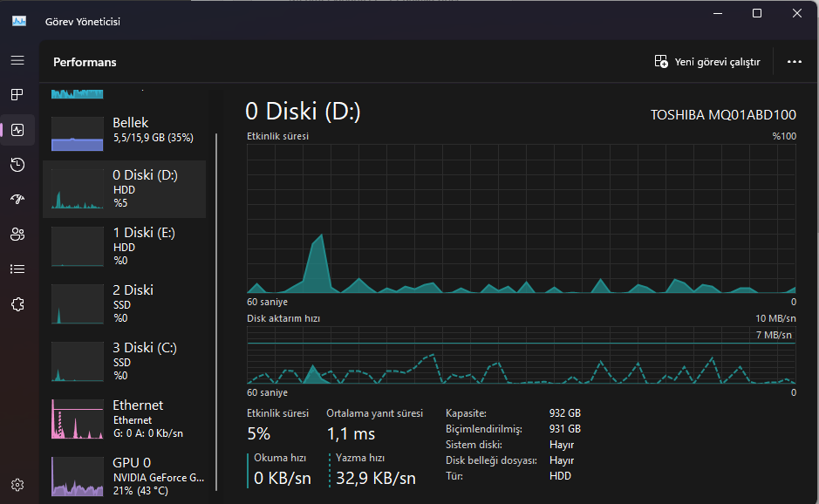Screen dimensions: 819x504
Task: Click the 931 GB formatted value
Action: pos(564,429)
